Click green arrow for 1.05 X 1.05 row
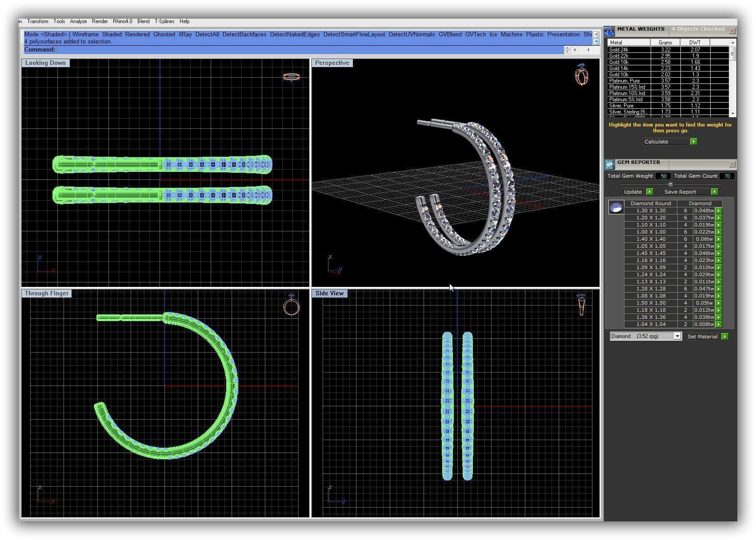This screenshot has width=756, height=540. tap(719, 246)
